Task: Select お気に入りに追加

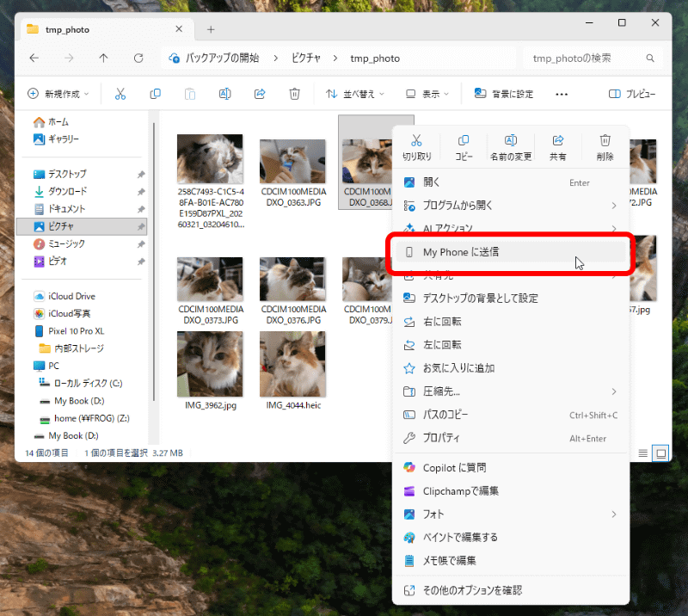Action: coord(511,368)
